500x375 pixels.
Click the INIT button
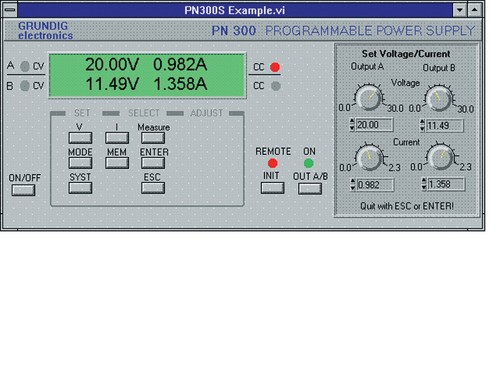(x=273, y=188)
